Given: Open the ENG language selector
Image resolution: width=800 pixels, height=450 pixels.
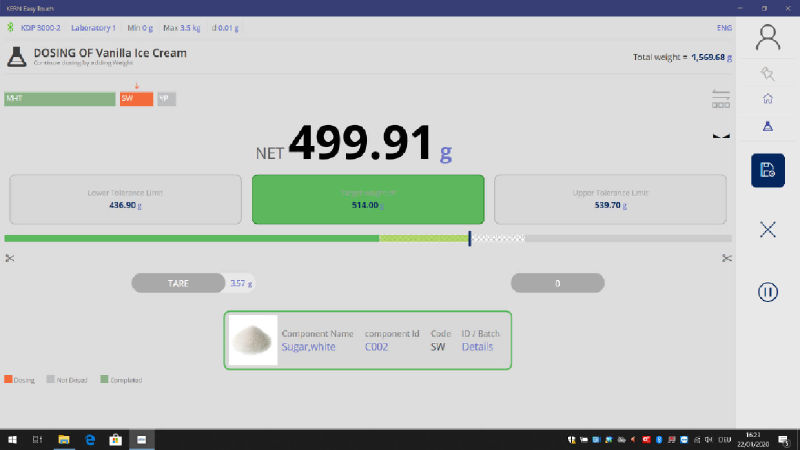Looking at the screenshot, I should coord(724,28).
